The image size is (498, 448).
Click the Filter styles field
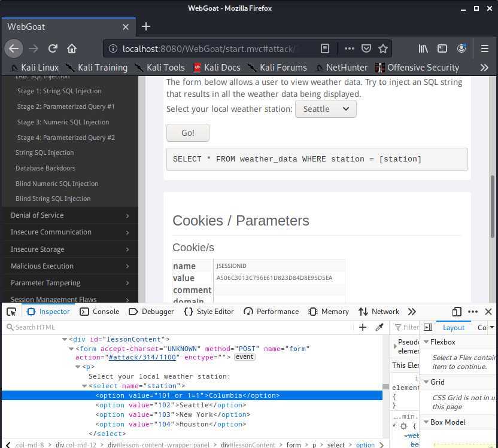tap(406, 327)
